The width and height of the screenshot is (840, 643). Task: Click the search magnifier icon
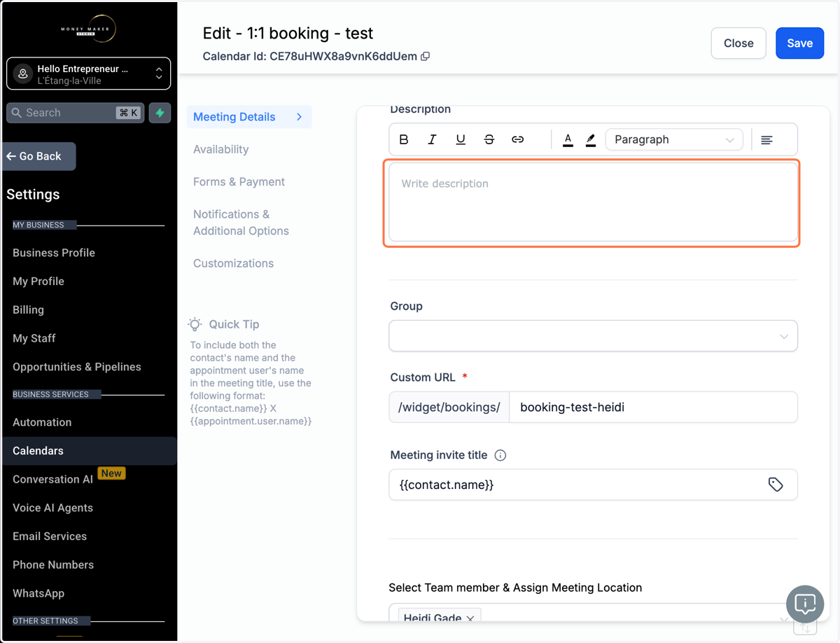click(17, 113)
